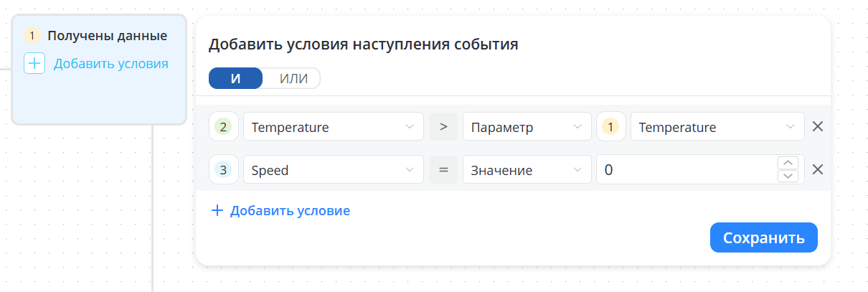Click the greater-than operator button
This screenshot has width=868, height=292.
443,127
